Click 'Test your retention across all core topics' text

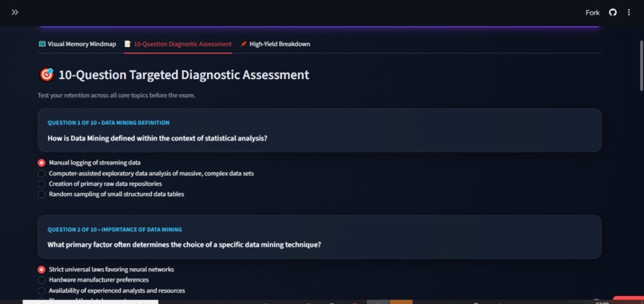(x=116, y=96)
